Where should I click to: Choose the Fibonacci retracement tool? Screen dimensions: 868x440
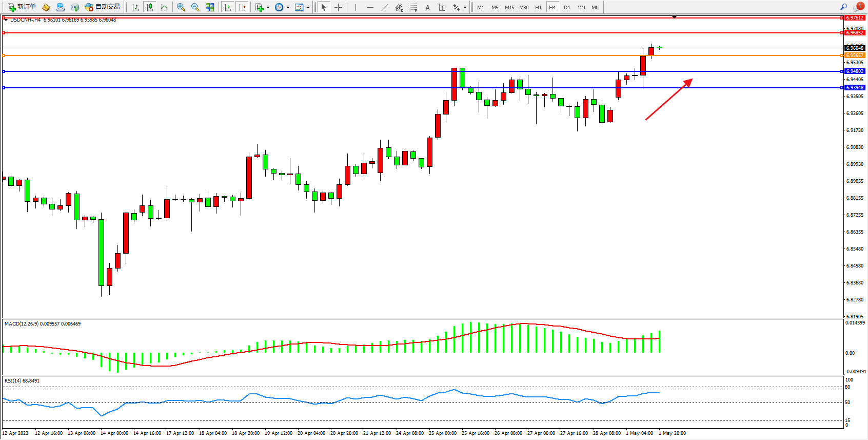(x=413, y=7)
